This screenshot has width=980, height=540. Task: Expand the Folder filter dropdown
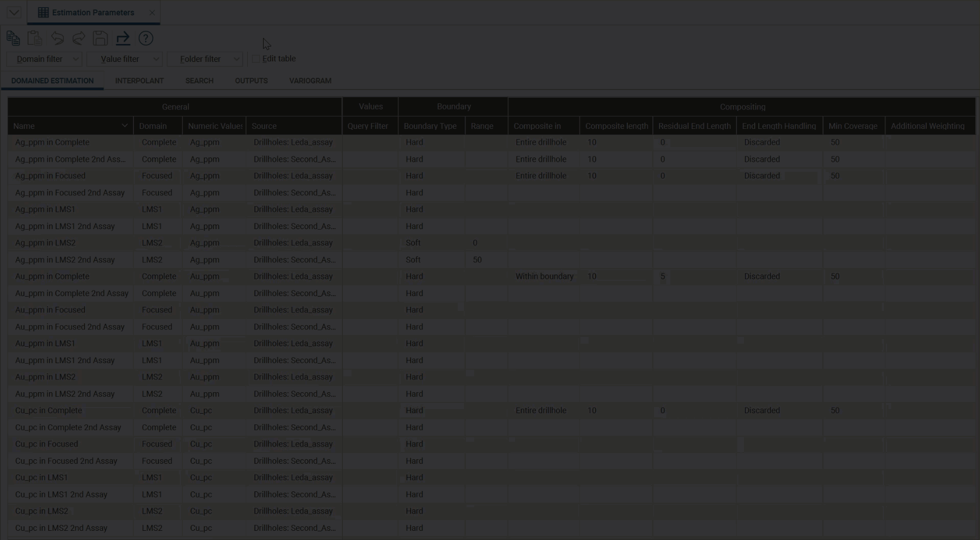205,59
